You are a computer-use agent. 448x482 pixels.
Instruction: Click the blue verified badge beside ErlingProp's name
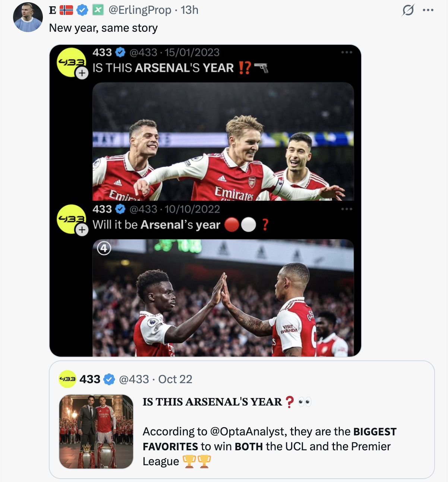coord(82,10)
